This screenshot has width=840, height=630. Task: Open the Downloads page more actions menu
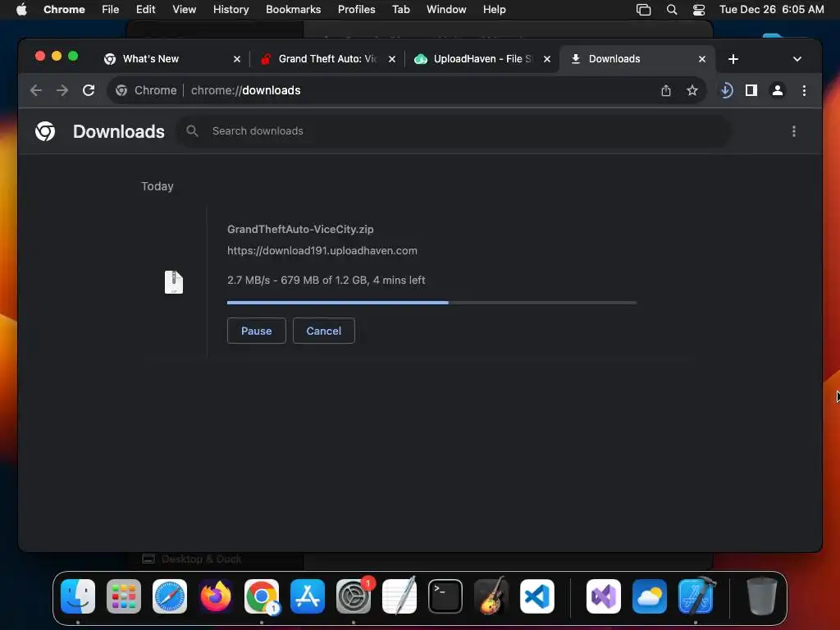(794, 131)
